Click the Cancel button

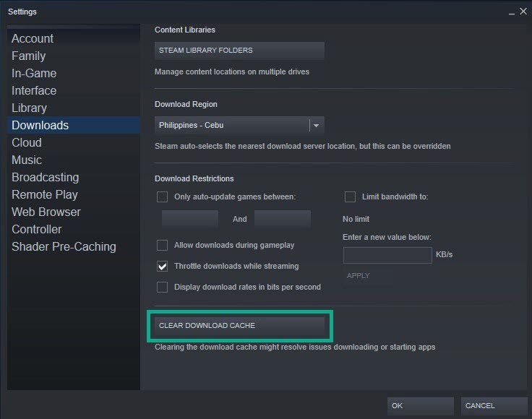click(x=494, y=406)
